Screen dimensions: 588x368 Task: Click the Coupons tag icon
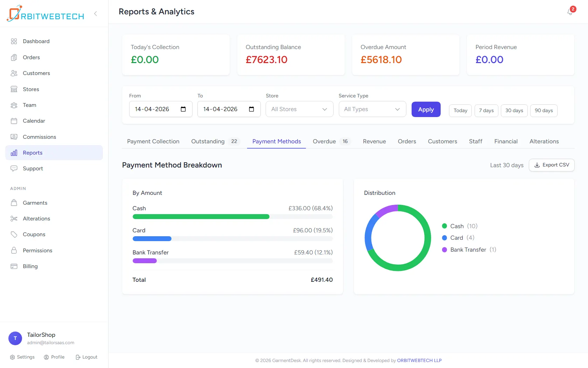click(x=14, y=234)
